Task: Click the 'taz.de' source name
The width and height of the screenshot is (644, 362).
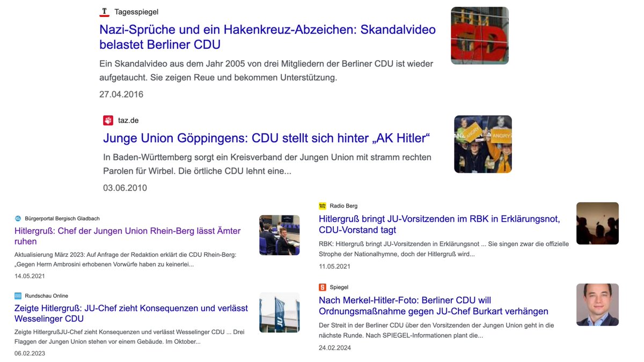Action: coord(128,120)
